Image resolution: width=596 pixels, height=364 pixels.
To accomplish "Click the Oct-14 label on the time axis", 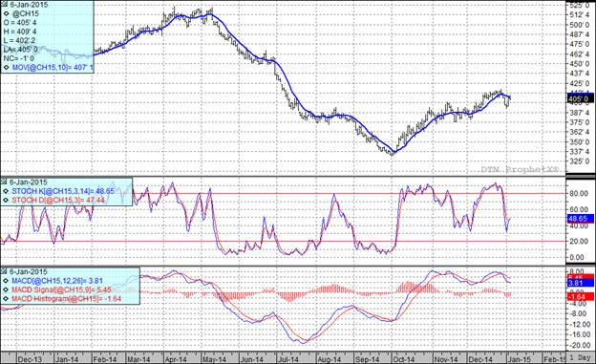I will click(404, 359).
